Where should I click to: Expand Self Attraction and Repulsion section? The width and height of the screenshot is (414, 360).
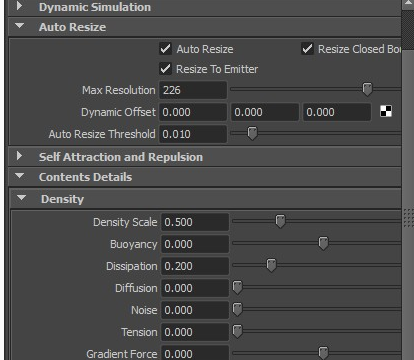[19, 156]
